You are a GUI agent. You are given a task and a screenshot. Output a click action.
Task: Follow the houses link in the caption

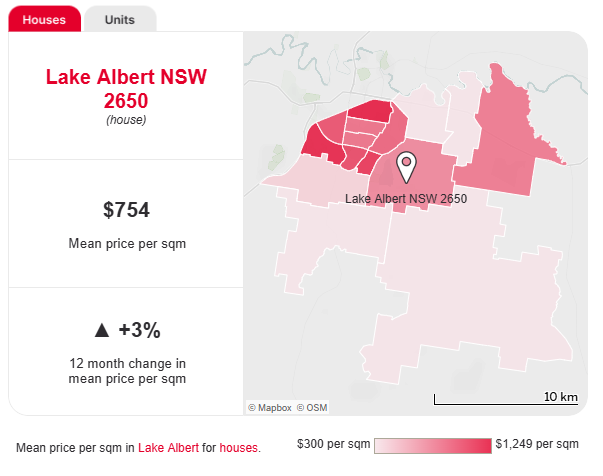click(238, 448)
